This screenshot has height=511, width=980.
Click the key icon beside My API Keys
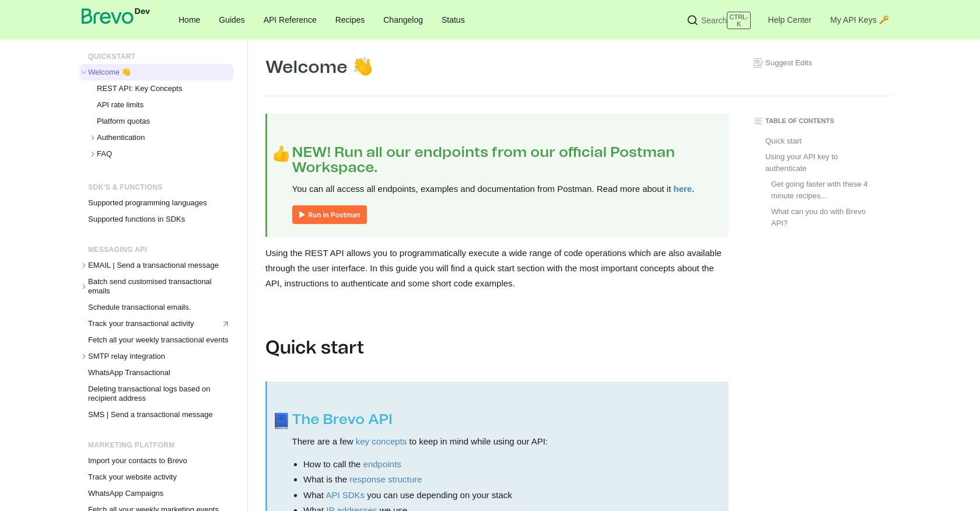[x=884, y=20]
